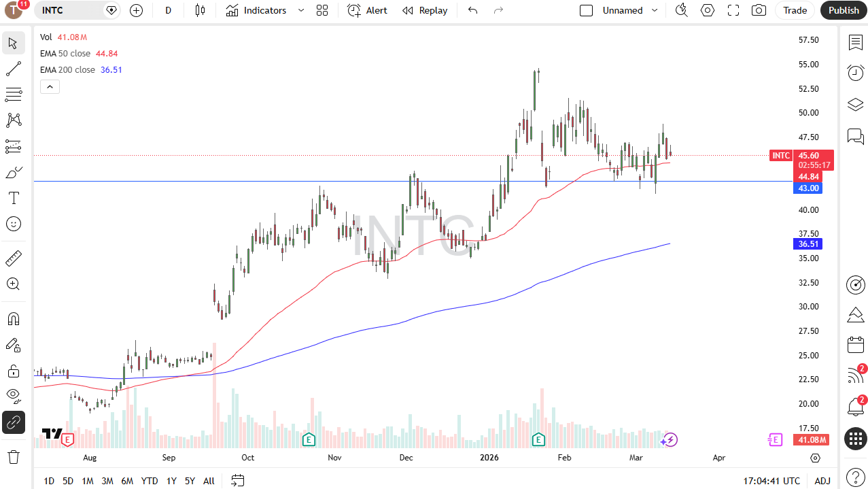The image size is (868, 489).
Task: Toggle magnet mode
Action: coord(13,319)
